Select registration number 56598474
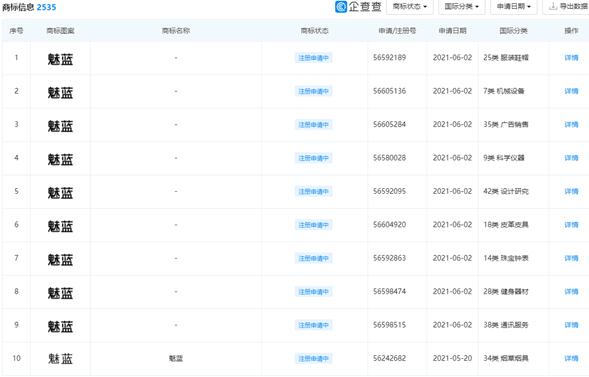The image size is (589, 377). tap(390, 291)
